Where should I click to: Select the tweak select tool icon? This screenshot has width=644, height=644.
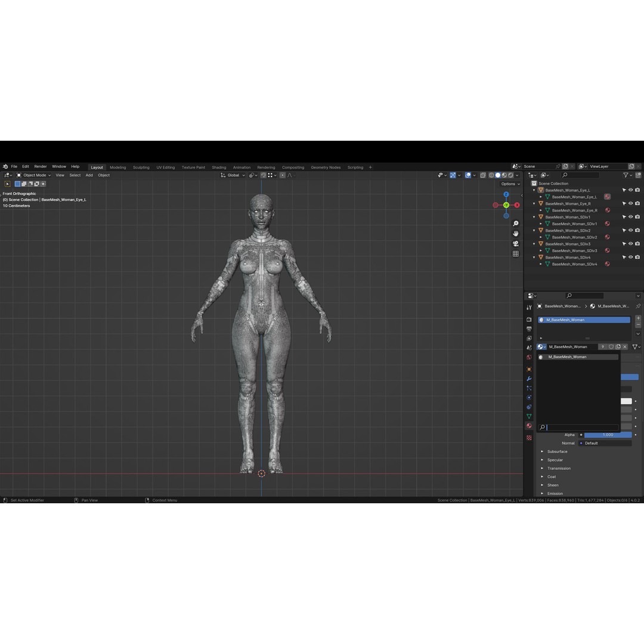pyautogui.click(x=7, y=184)
